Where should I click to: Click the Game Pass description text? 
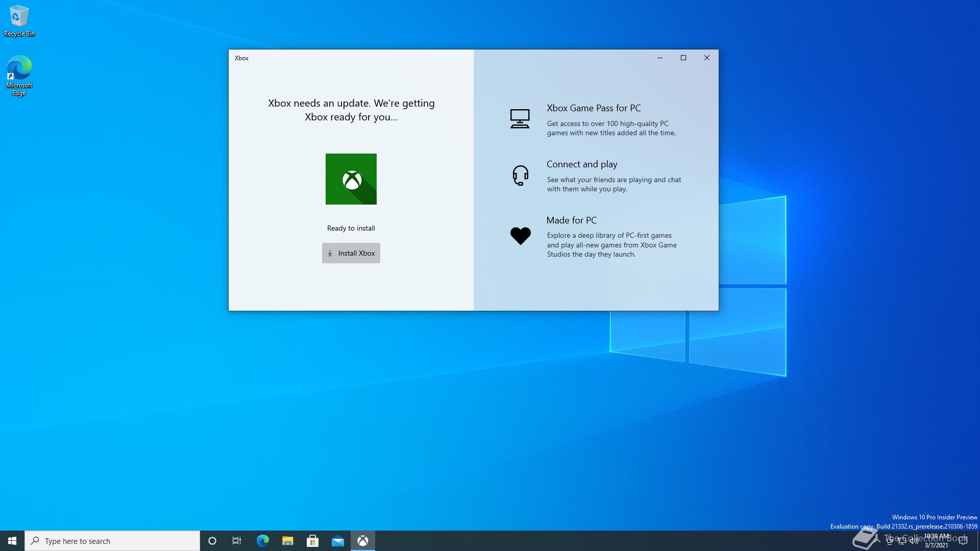(x=611, y=128)
